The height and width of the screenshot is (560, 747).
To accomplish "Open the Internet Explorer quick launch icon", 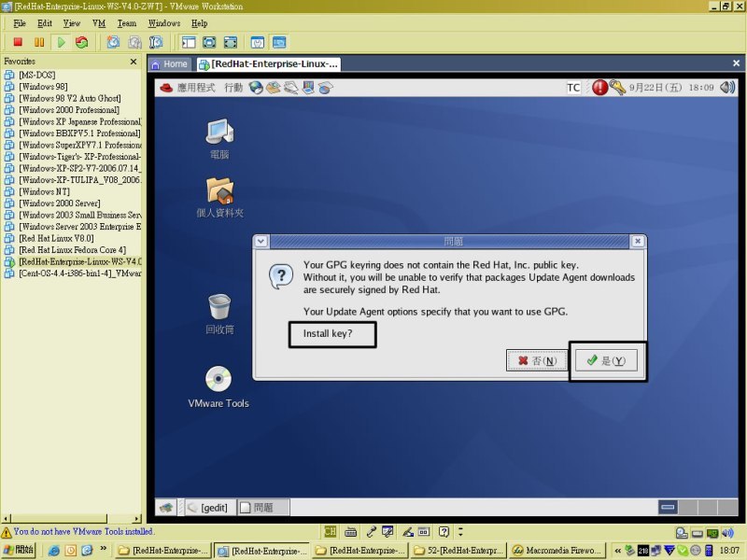I will (x=54, y=551).
